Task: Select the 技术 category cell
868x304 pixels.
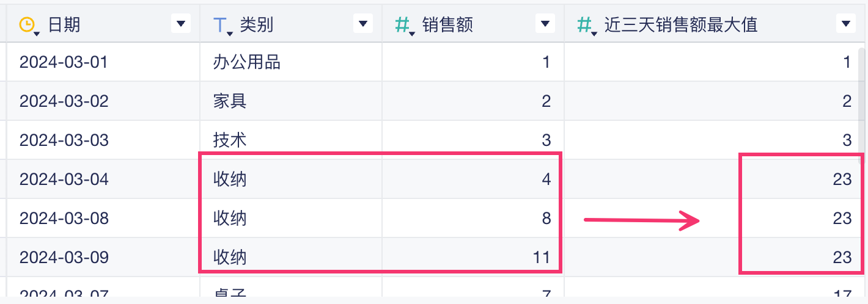Action: (x=230, y=140)
